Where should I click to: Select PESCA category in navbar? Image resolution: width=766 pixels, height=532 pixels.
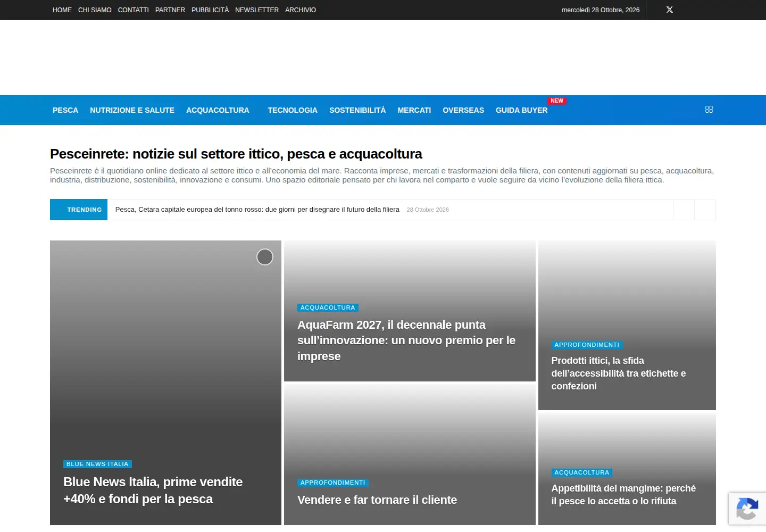tap(65, 110)
